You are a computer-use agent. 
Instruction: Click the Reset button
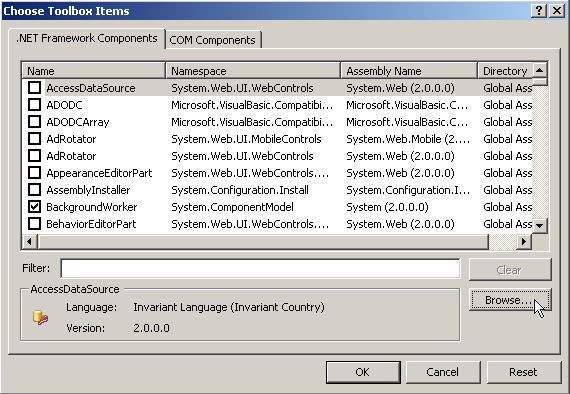tap(523, 372)
